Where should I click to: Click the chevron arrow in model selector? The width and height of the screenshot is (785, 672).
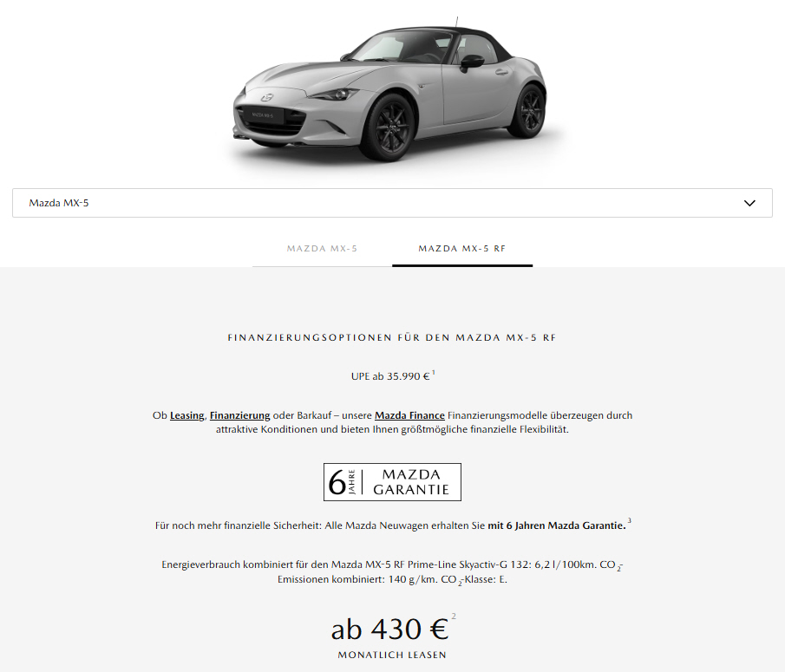[749, 203]
